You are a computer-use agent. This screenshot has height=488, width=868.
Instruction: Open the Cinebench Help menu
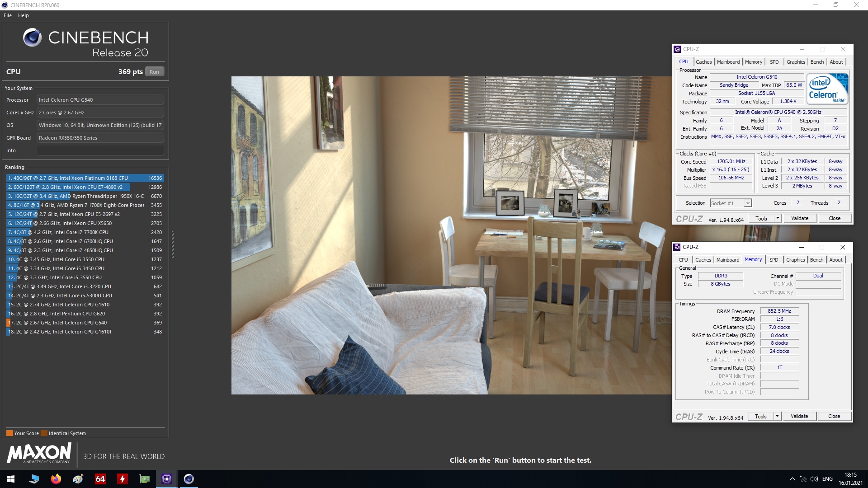click(x=24, y=15)
